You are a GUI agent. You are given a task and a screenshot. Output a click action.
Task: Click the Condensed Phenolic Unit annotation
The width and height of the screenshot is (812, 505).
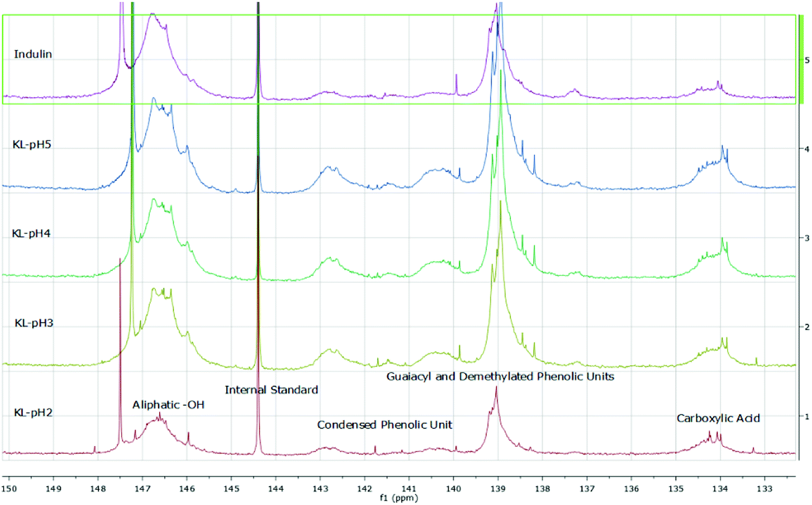(x=385, y=425)
